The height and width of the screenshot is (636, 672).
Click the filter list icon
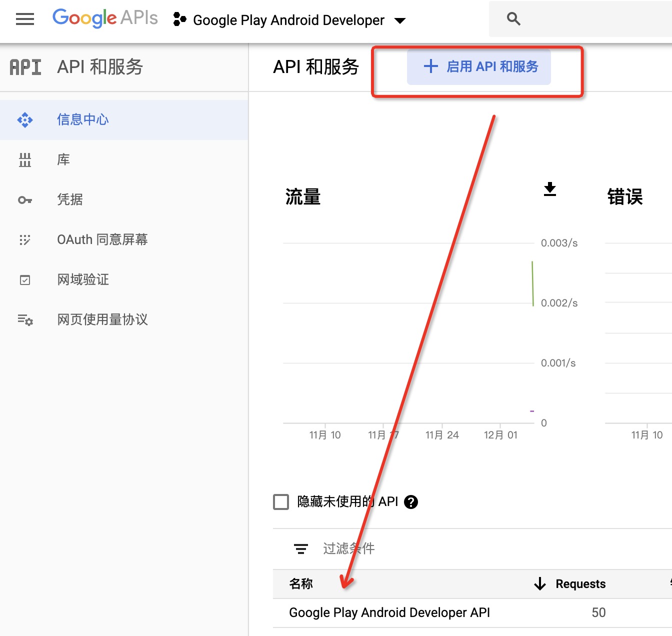pos(301,549)
